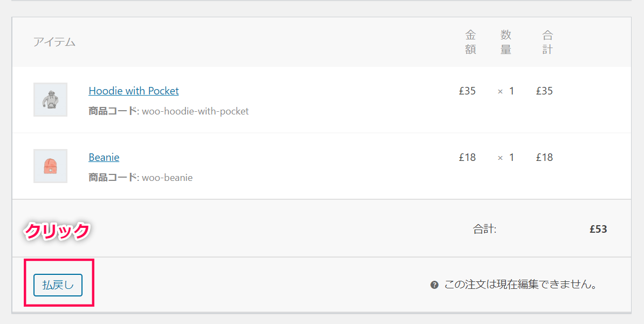Click the beanie line total £18
The width and height of the screenshot is (644, 324).
coord(545,157)
